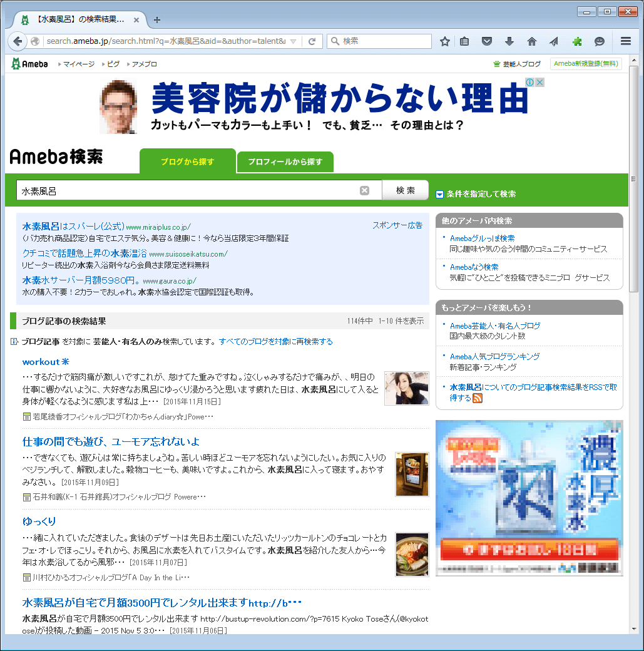Open Amebaなう検索 link
This screenshot has width=644, height=651.
tap(474, 267)
